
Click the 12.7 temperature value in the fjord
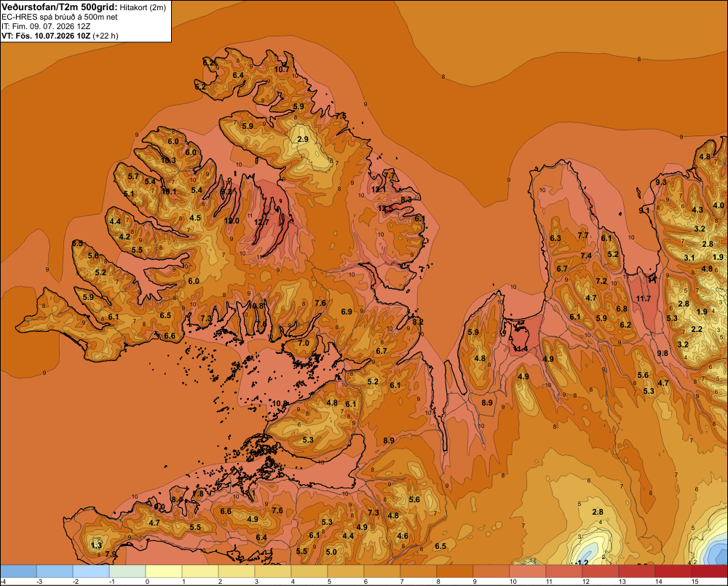coord(261,223)
